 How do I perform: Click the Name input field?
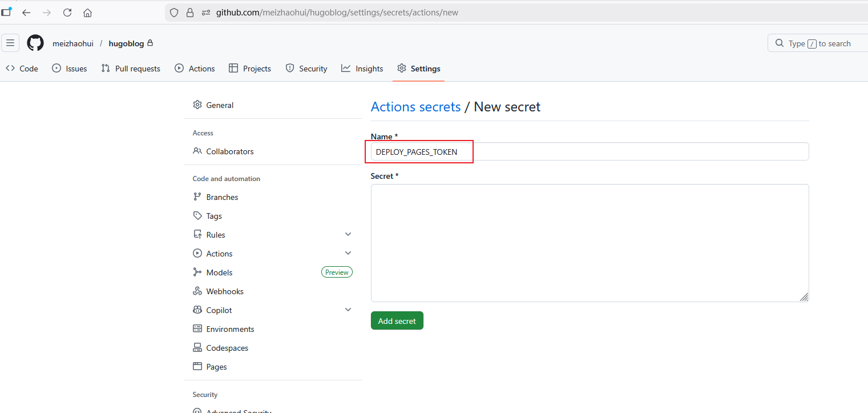(x=589, y=152)
